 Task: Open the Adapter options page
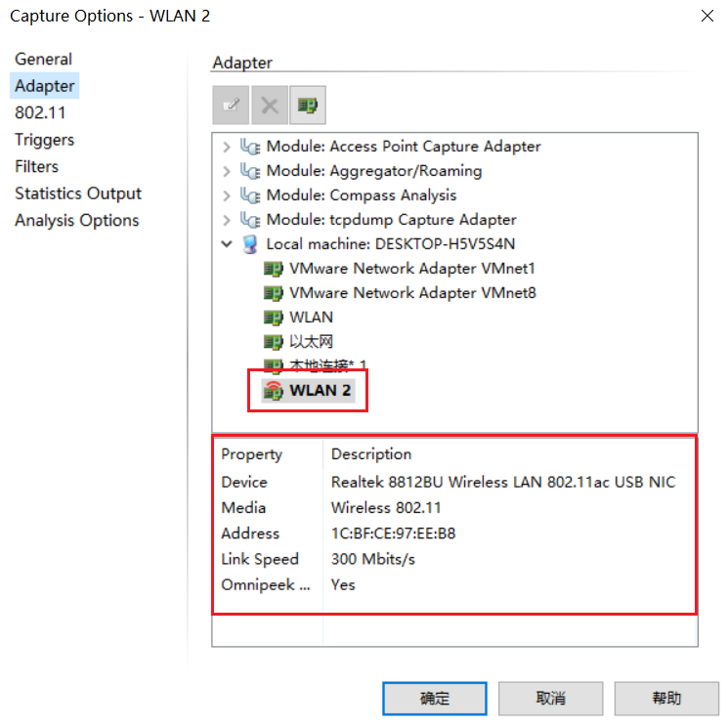pos(45,86)
